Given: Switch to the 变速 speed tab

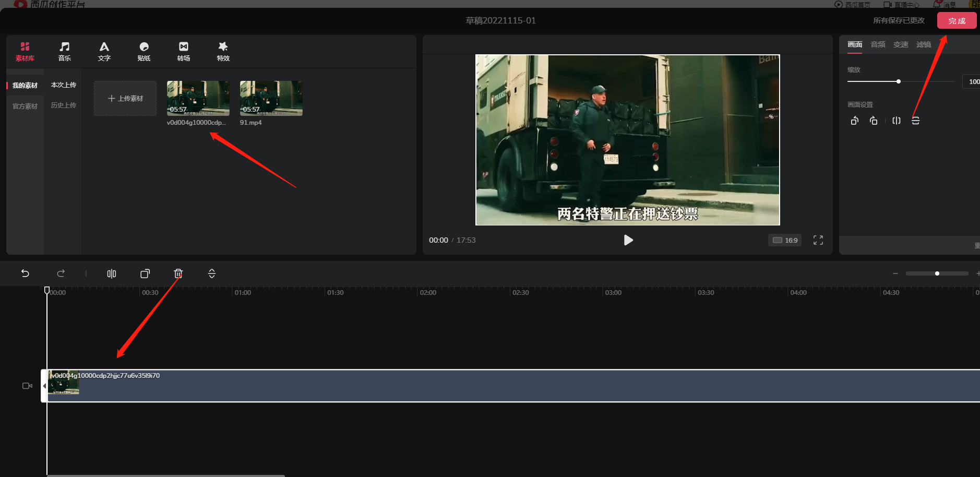Looking at the screenshot, I should pos(900,44).
